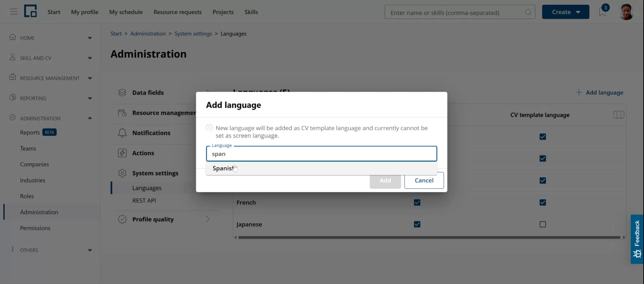644x284 pixels.
Task: Click the Actions lightning icon
Action: [x=122, y=153]
